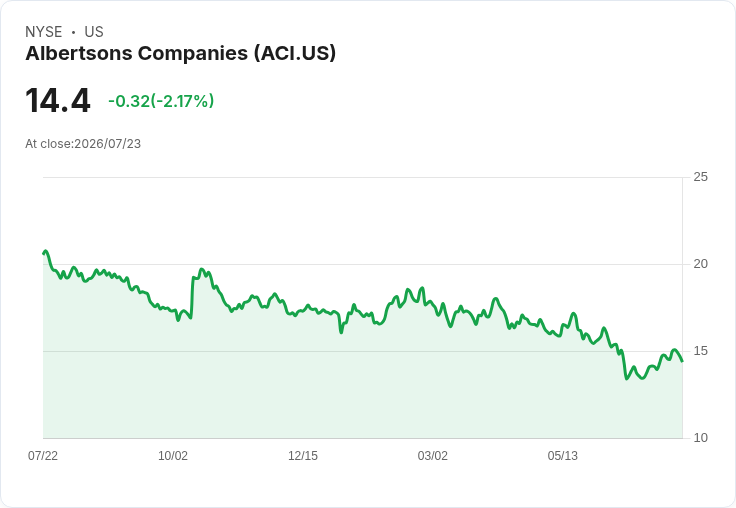Click the 10/02 date axis label
Image resolution: width=736 pixels, height=508 pixels.
point(173,455)
